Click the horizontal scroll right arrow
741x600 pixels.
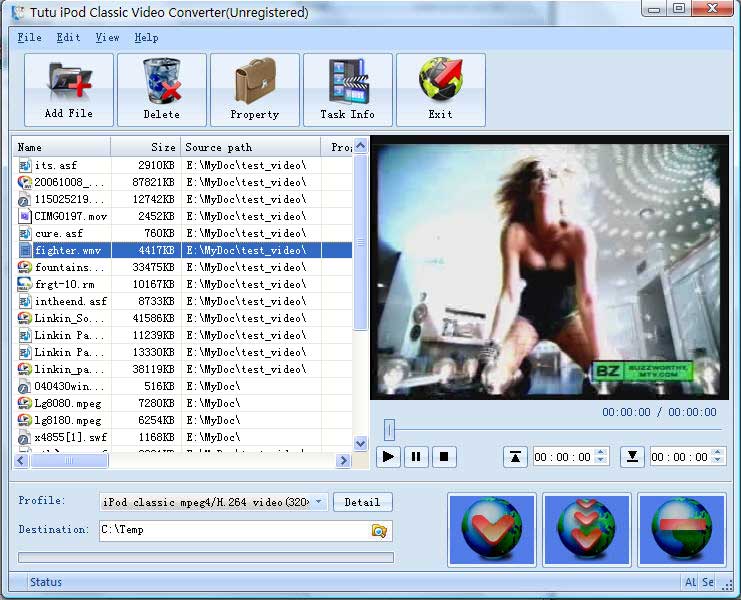coord(344,460)
